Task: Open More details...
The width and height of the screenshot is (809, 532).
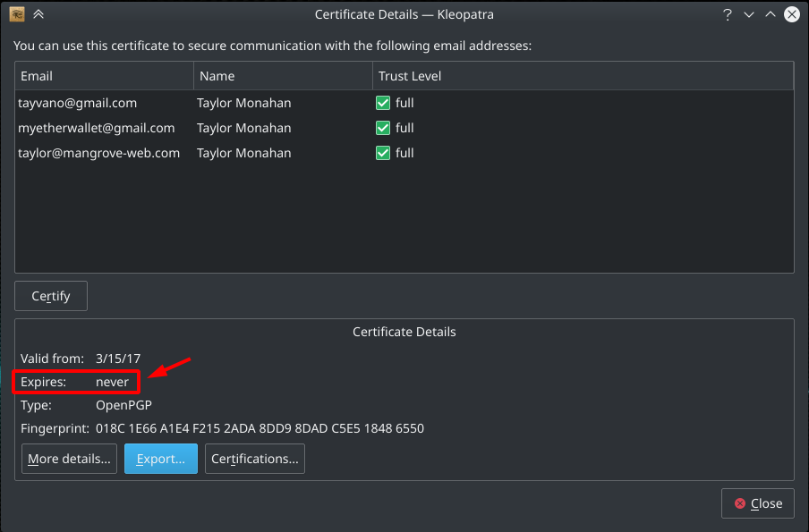Action: coord(69,459)
